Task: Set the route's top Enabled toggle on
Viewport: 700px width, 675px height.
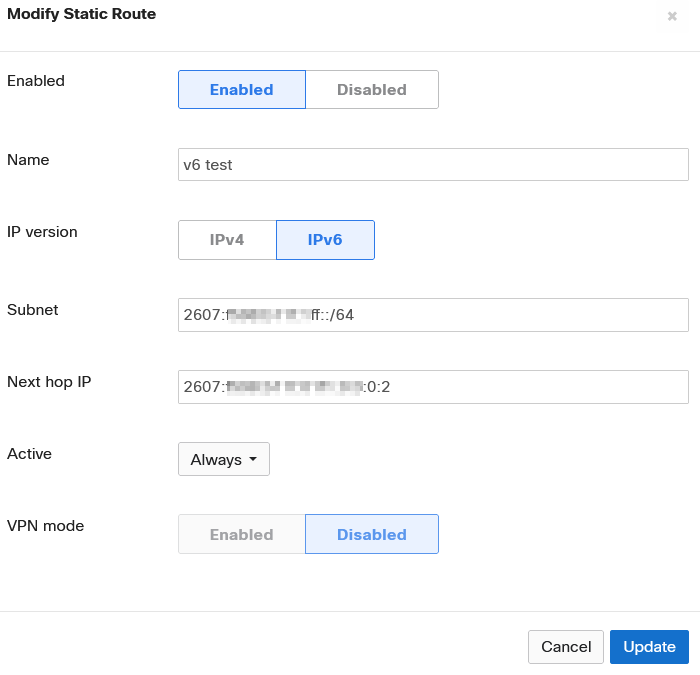Action: click(x=241, y=89)
